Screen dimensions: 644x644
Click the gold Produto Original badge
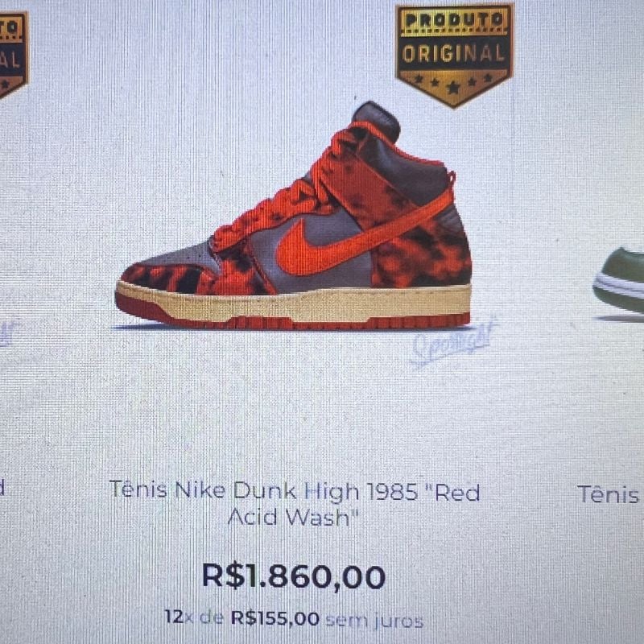pos(454,56)
